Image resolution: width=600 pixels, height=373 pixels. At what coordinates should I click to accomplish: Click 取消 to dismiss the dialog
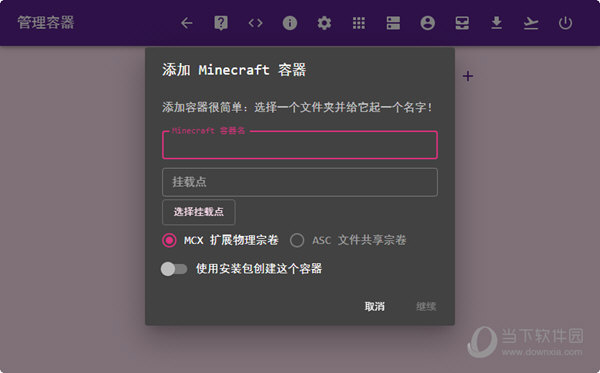point(375,306)
